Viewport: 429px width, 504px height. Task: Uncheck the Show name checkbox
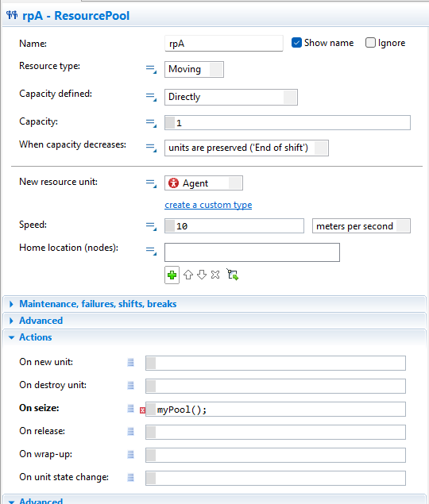pyautogui.click(x=296, y=43)
